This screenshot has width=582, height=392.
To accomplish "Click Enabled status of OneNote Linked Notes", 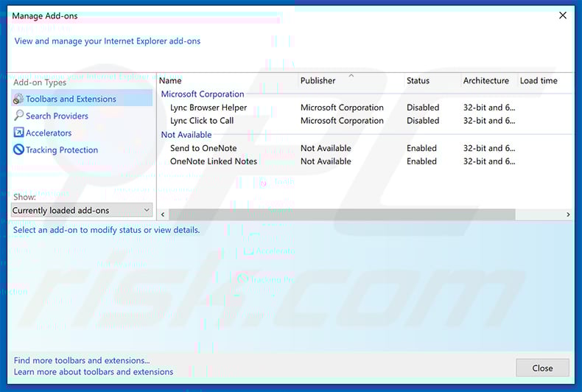I will 421,161.
